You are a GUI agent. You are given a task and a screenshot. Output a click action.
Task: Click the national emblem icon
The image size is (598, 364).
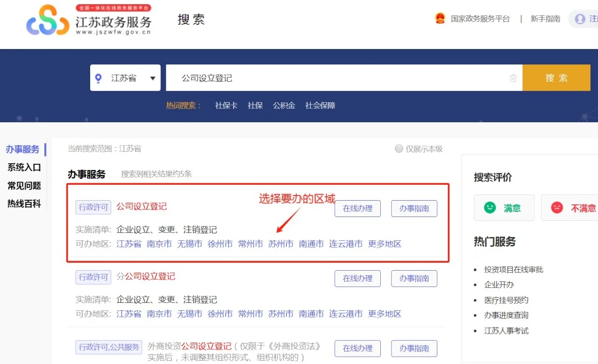(x=440, y=19)
